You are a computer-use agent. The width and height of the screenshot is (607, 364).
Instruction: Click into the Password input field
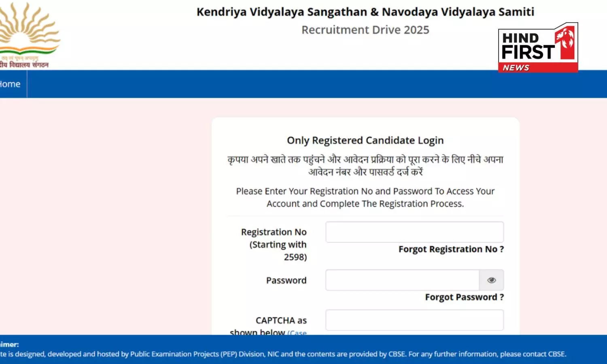tap(402, 280)
